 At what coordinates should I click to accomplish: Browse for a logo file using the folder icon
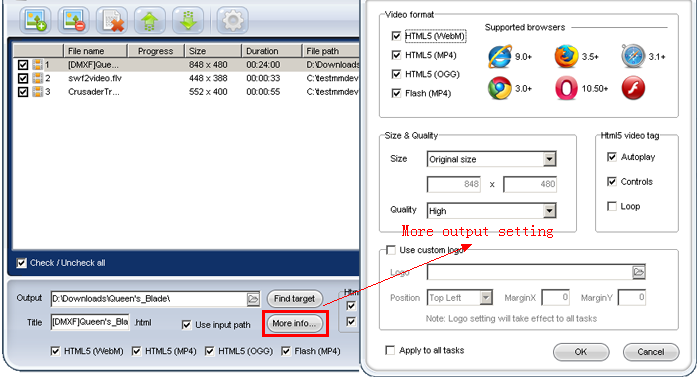click(x=638, y=272)
